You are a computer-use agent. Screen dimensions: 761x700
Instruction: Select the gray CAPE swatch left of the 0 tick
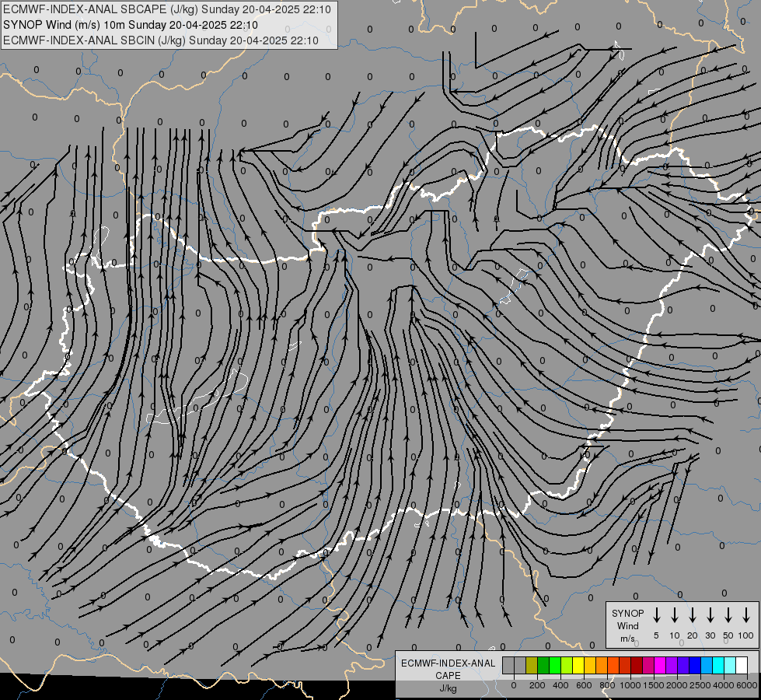click(508, 665)
